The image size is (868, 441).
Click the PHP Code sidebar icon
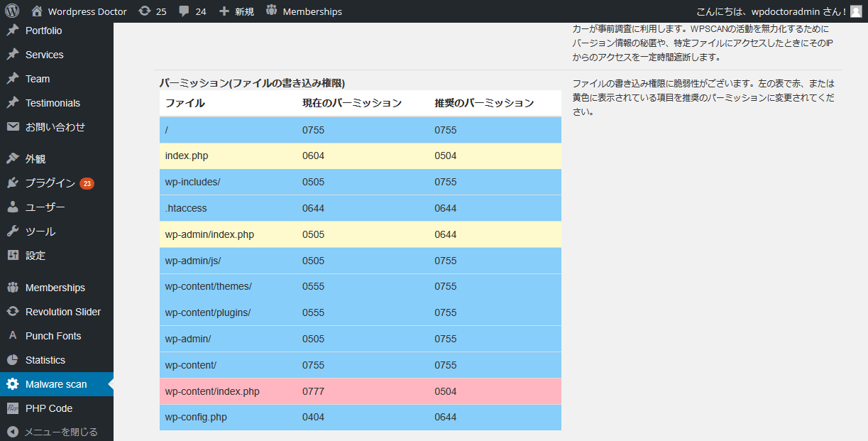pyautogui.click(x=12, y=408)
